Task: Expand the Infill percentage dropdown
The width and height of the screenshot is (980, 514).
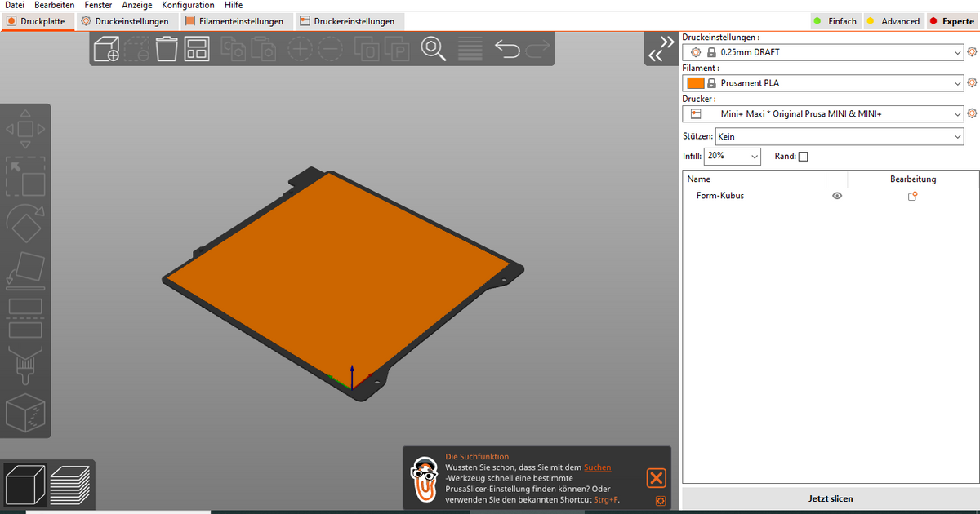Action: tap(732, 156)
